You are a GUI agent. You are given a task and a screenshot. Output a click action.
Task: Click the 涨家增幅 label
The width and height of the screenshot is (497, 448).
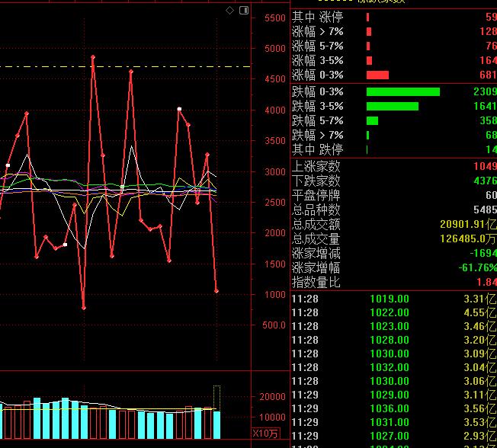tap(316, 267)
